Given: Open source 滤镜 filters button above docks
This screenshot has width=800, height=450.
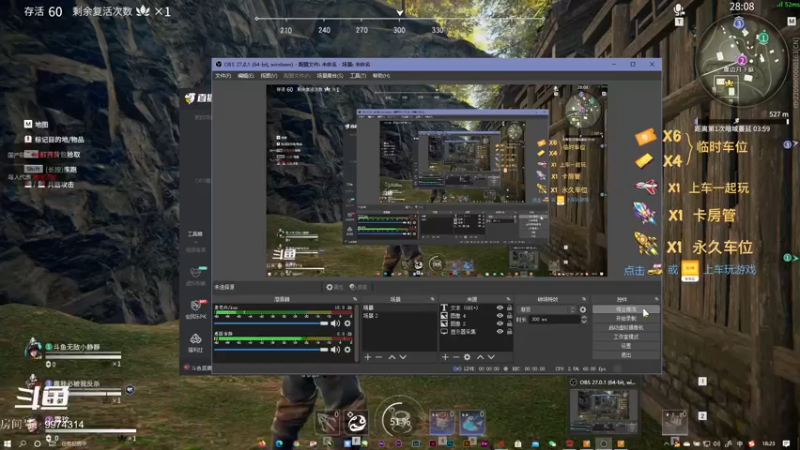Looking at the screenshot, I should click(359, 287).
